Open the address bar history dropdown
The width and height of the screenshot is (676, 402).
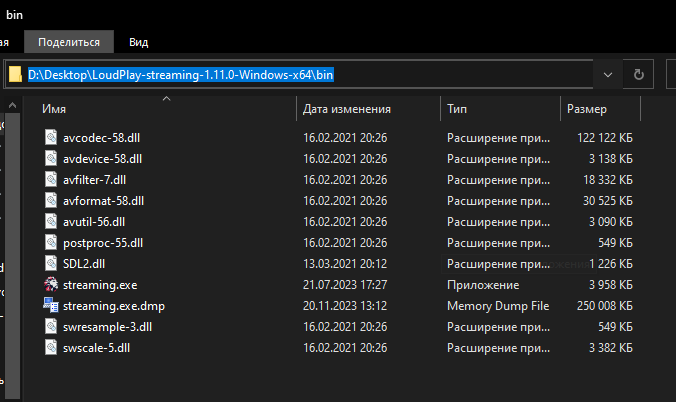click(608, 75)
